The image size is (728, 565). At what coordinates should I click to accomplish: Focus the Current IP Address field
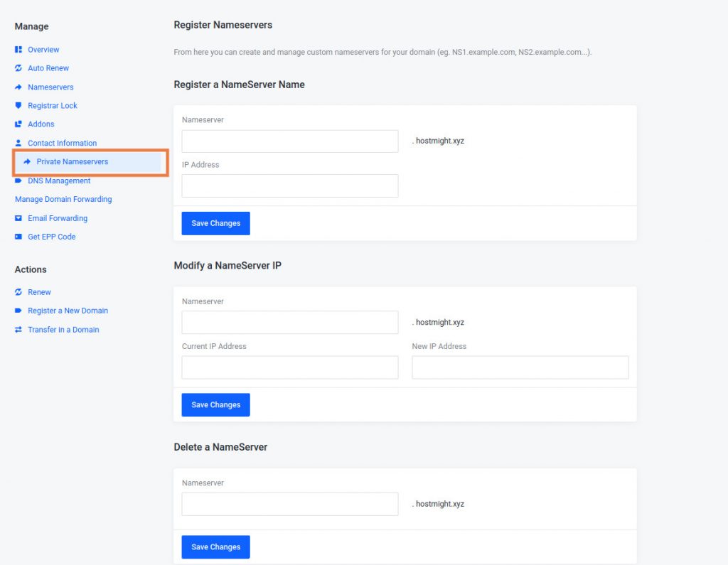pyautogui.click(x=290, y=367)
